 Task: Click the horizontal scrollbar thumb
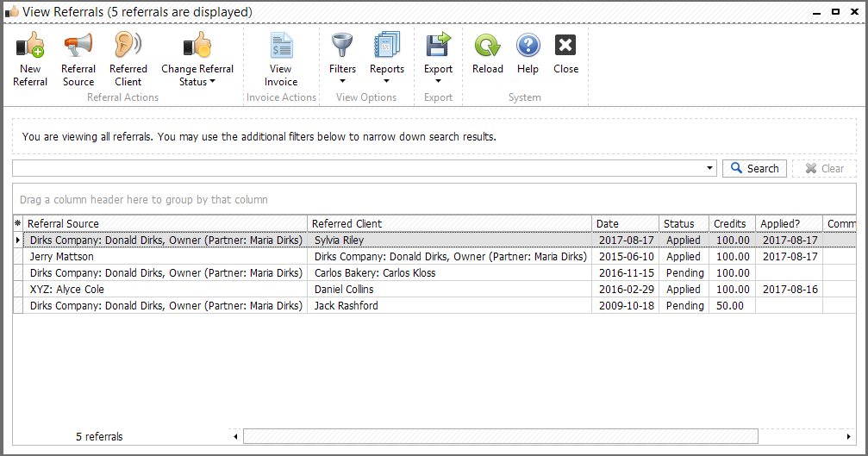501,437
